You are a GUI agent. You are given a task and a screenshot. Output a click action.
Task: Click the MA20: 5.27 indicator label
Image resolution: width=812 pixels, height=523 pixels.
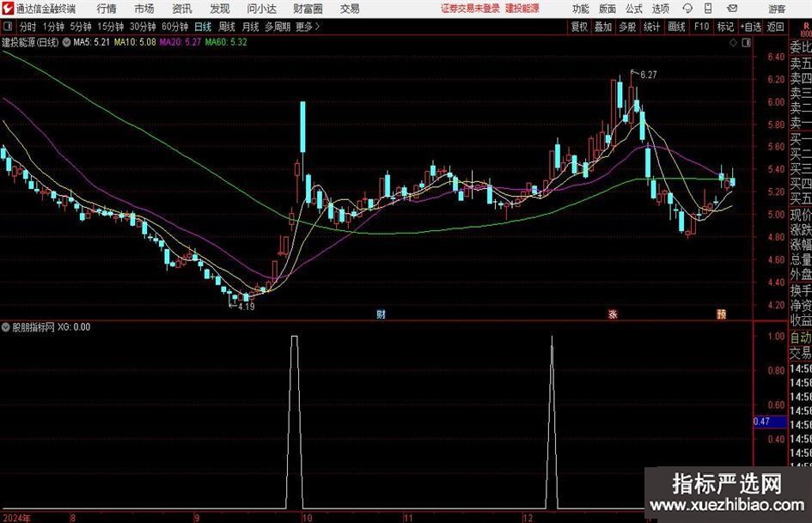pyautogui.click(x=180, y=42)
